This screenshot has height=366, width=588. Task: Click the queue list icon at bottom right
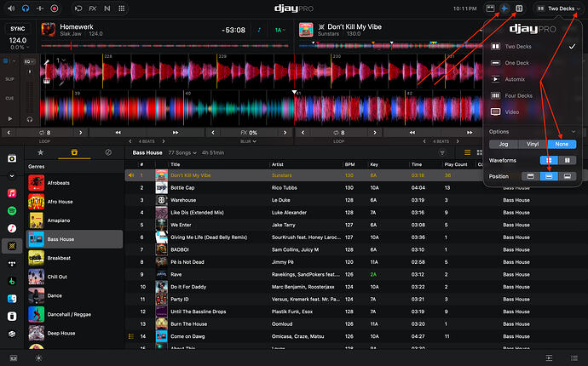574,358
